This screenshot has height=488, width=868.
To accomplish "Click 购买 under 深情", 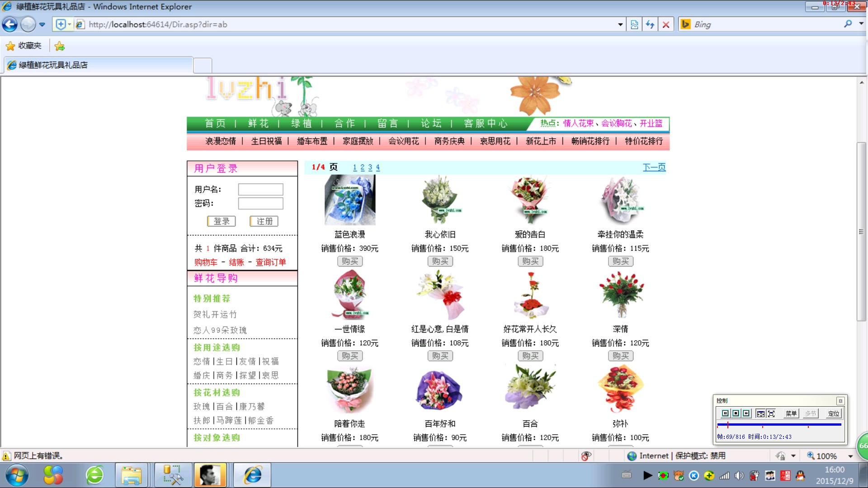I will 621,356.
